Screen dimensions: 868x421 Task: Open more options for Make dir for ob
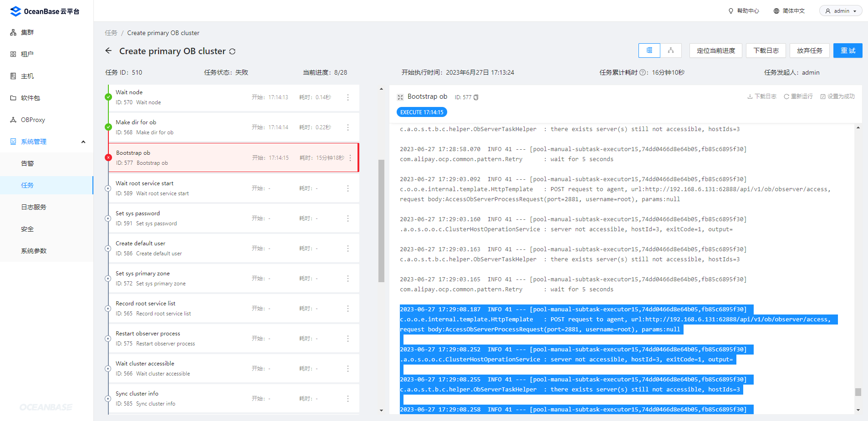point(348,127)
